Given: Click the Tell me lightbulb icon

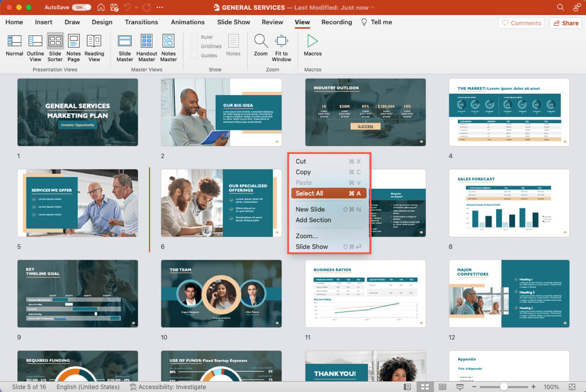Looking at the screenshot, I should 364,22.
